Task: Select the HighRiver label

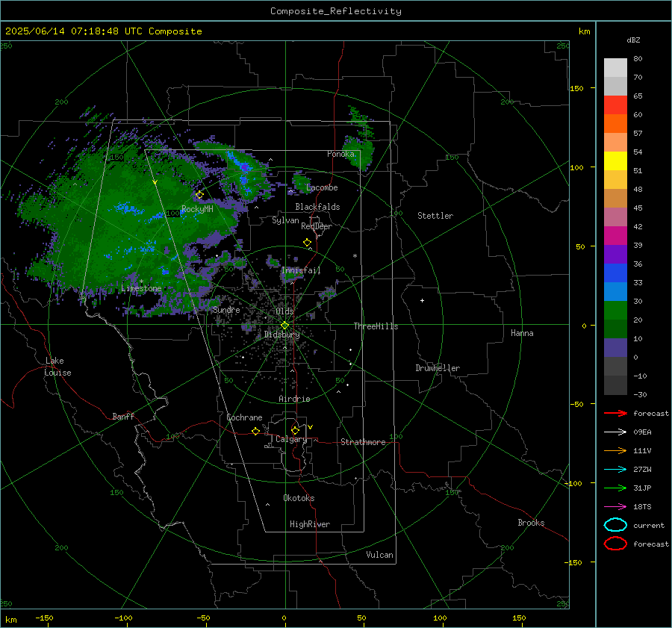Action: pyautogui.click(x=310, y=524)
